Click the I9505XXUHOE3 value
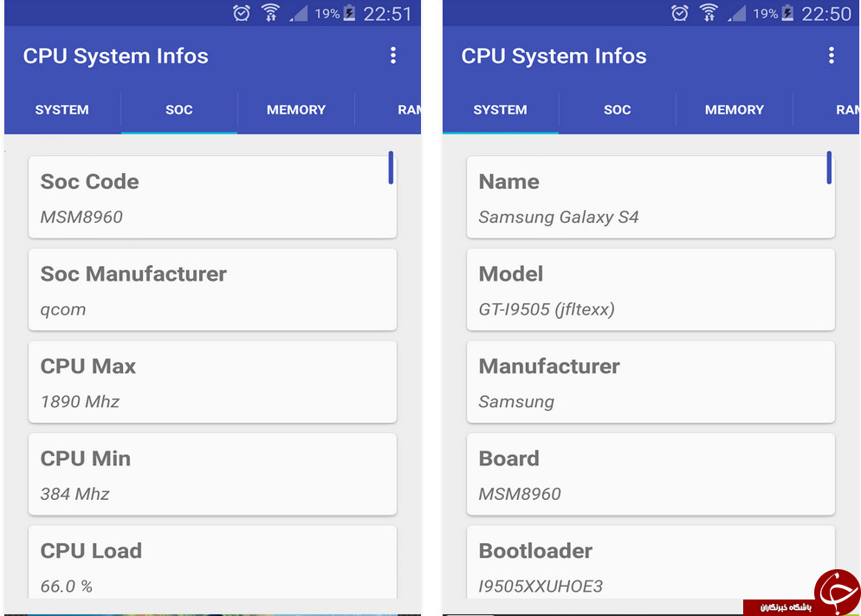The image size is (861, 616). (541, 587)
